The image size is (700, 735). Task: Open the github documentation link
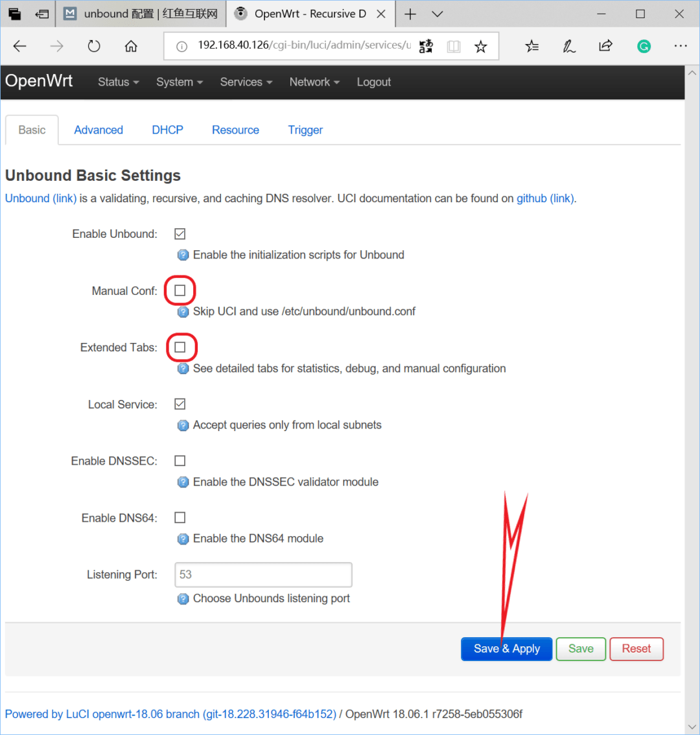pos(545,198)
